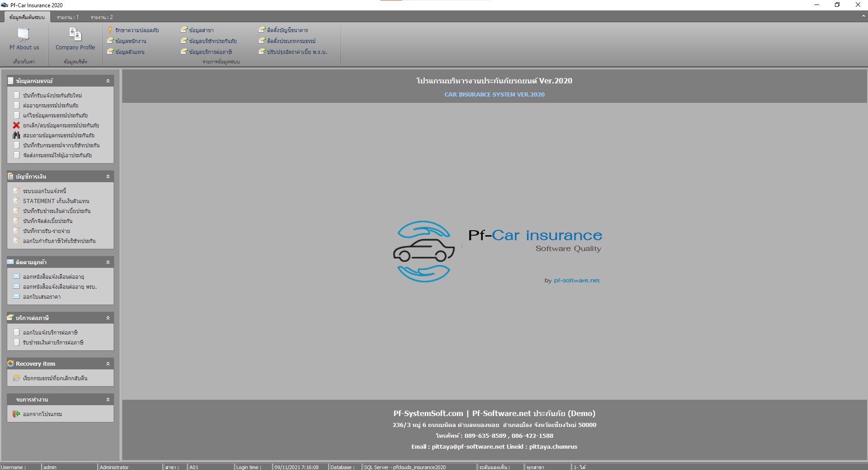This screenshot has width=868, height=470.
Task: Click the Email pittaya@pf-software.net contact line
Action: (494, 447)
